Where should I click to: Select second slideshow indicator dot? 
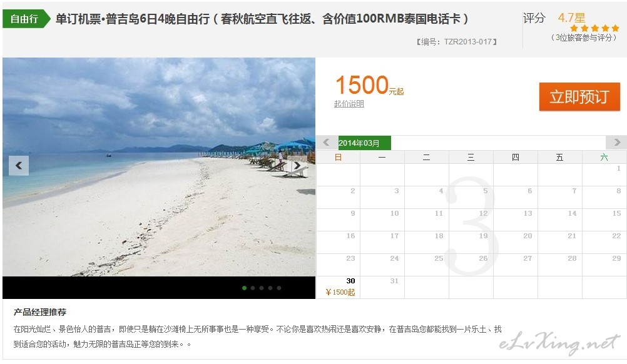pos(253,288)
